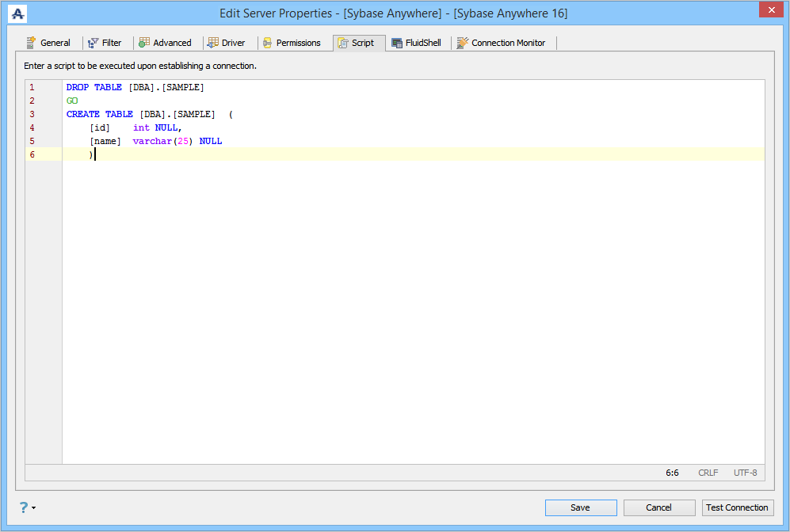This screenshot has height=532, width=790.
Task: Click empty area in script editor
Action: 413,312
